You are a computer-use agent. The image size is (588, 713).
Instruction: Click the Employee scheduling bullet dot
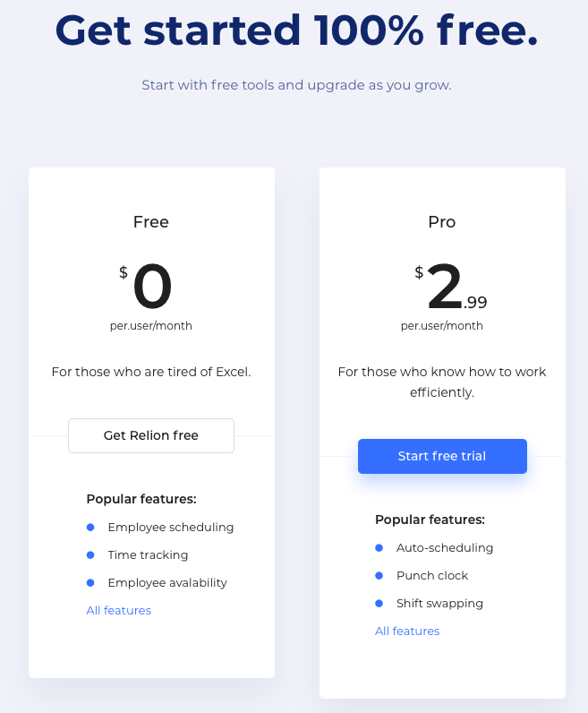pyautogui.click(x=90, y=527)
